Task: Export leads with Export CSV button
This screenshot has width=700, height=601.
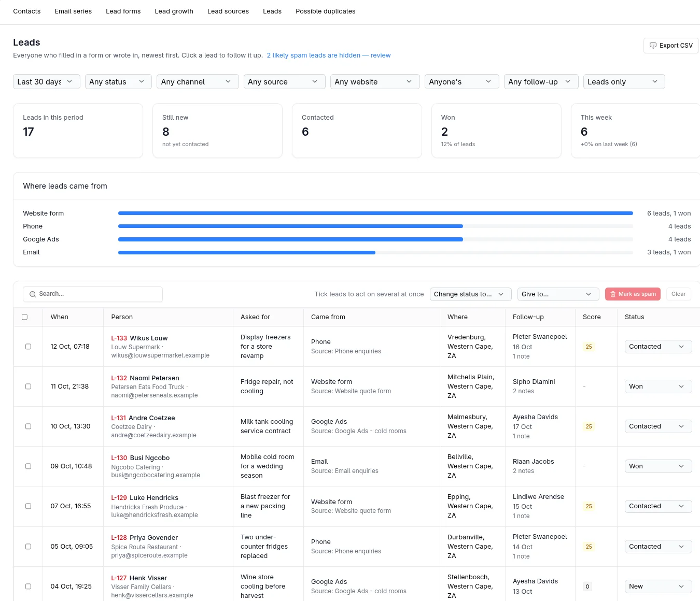Action: click(671, 46)
